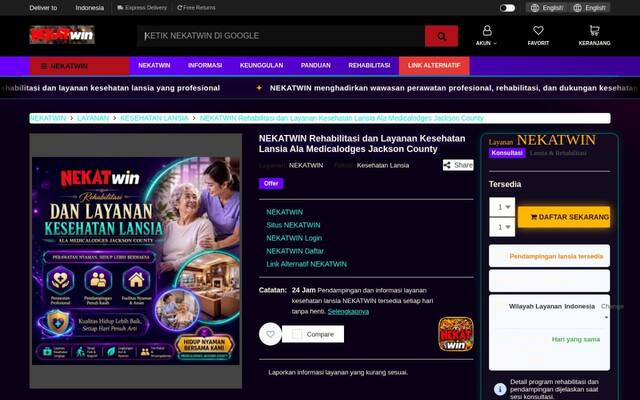Click the Offer badge

click(x=271, y=183)
